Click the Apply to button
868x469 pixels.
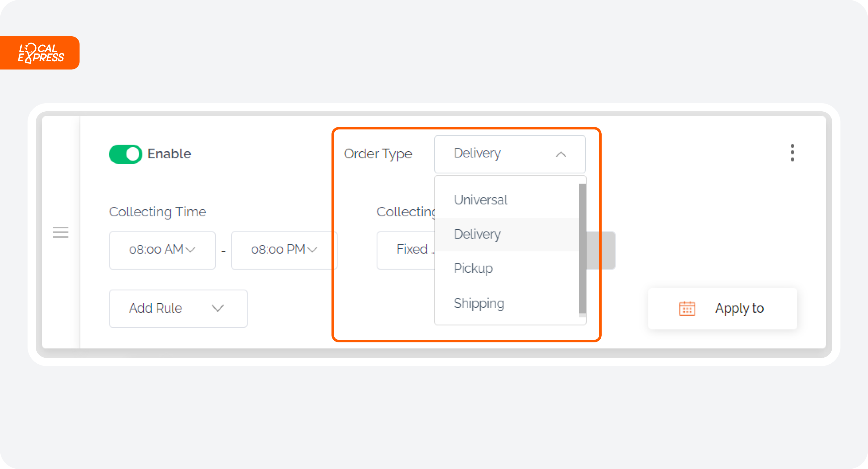pos(722,308)
